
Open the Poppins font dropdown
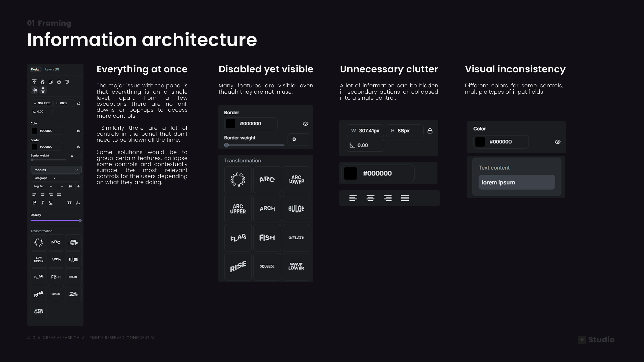click(56, 170)
